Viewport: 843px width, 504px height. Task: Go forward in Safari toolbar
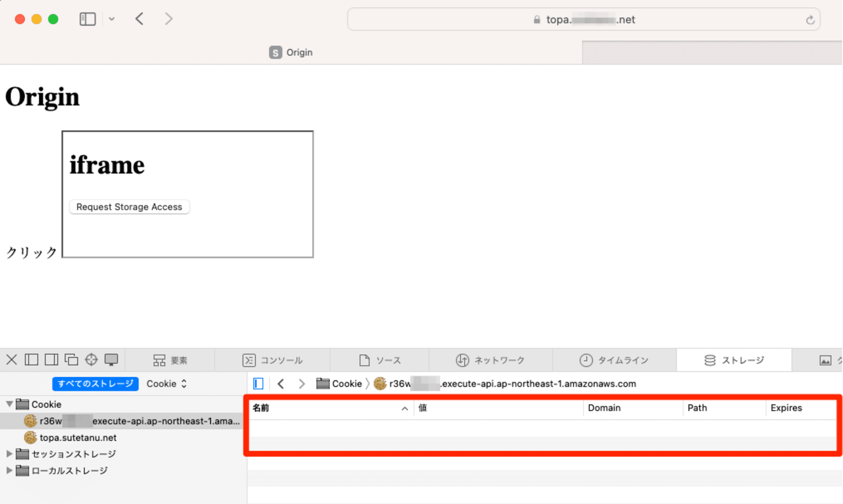(x=169, y=19)
